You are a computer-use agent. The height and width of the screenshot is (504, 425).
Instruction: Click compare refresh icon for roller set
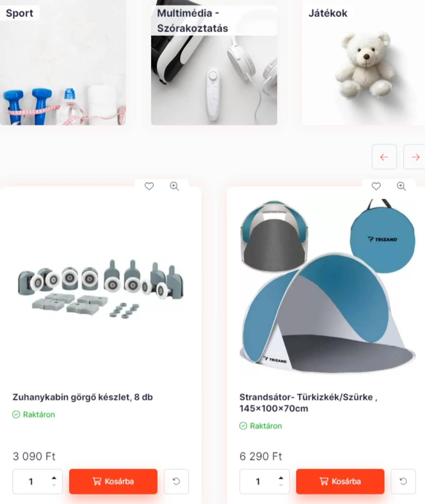(176, 481)
